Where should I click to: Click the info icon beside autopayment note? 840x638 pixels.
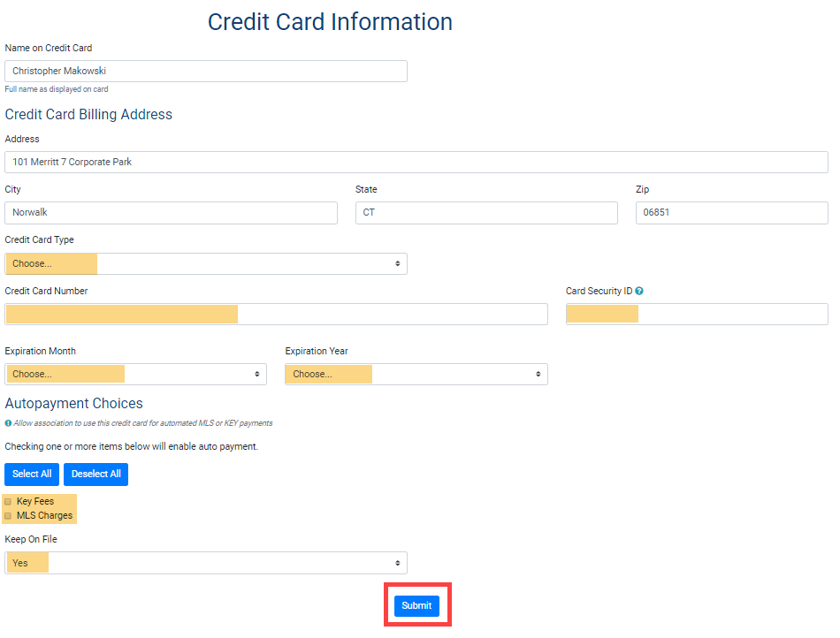8,423
